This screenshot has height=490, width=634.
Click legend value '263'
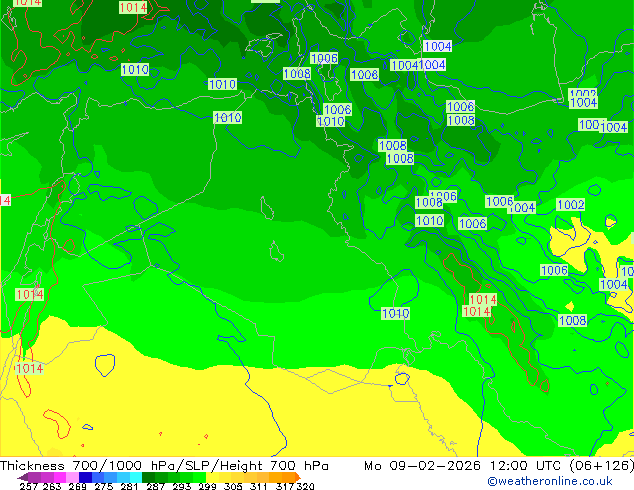[52, 486]
